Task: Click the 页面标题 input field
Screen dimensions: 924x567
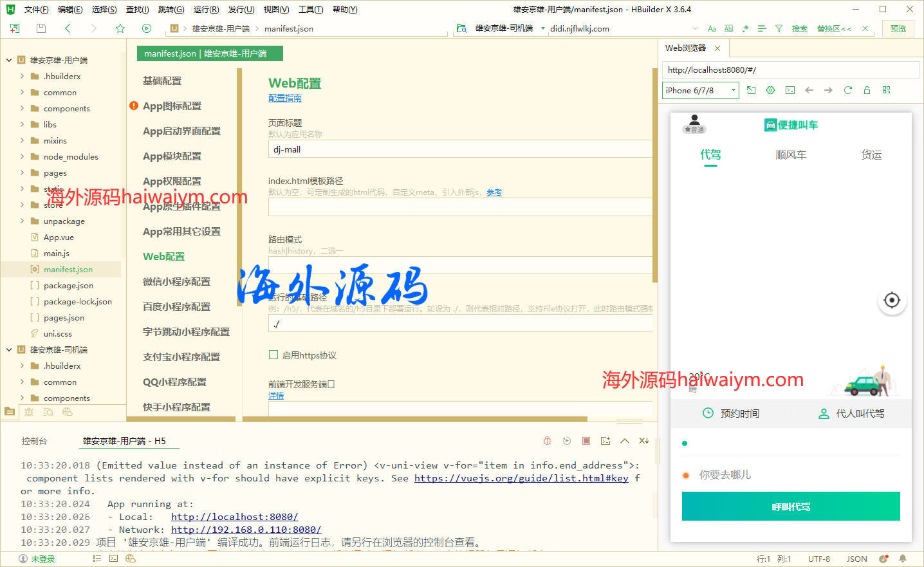Action: 460,149
